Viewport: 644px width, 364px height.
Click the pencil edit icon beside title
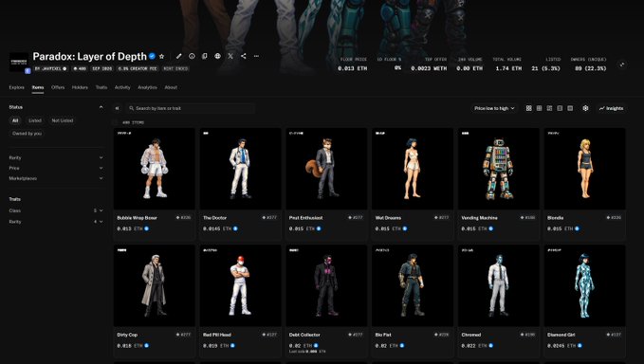(x=178, y=56)
